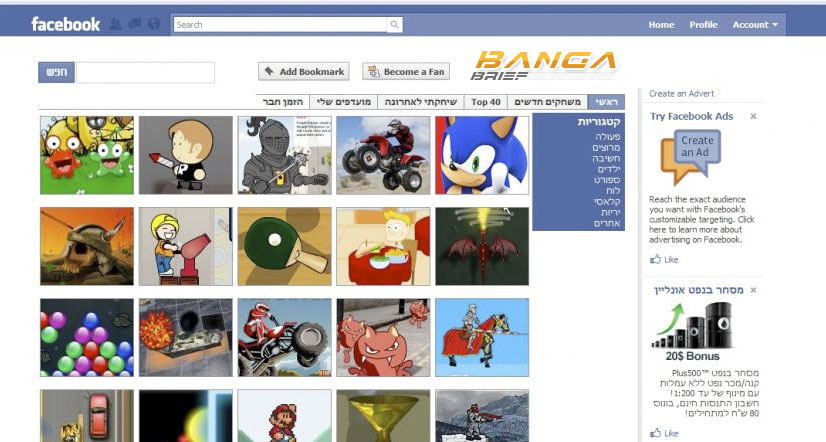Close the oil trading advert
This screenshot has height=442, width=826.
tap(753, 290)
